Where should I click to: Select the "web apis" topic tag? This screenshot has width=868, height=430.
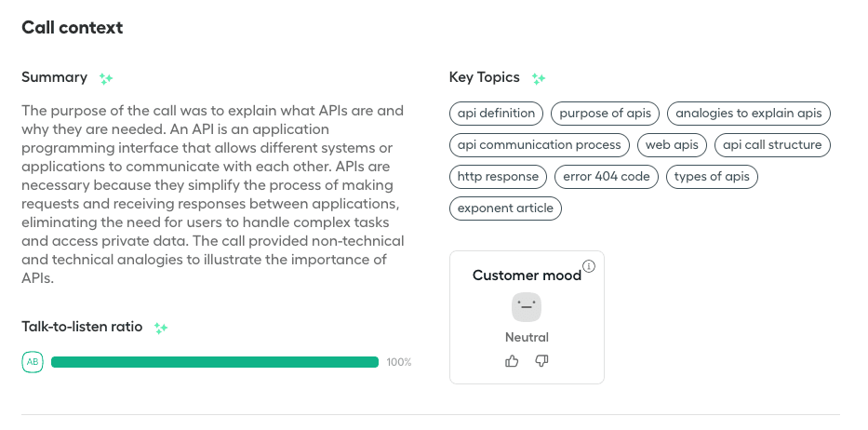point(672,145)
